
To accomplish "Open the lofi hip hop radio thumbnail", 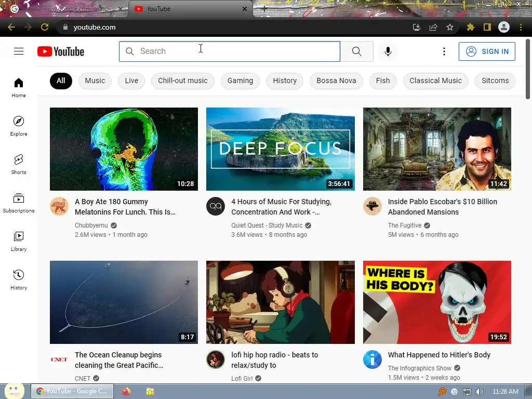I will click(x=281, y=302).
